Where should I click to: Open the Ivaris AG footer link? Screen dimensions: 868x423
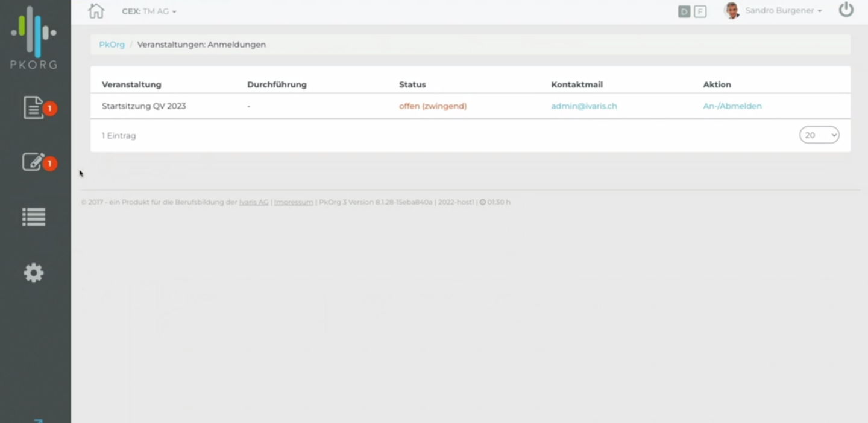[x=253, y=202]
